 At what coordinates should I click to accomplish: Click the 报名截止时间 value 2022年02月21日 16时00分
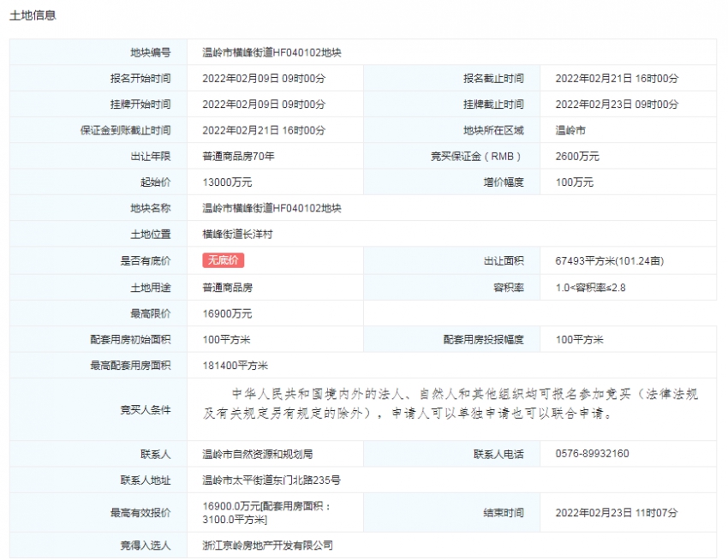click(617, 79)
